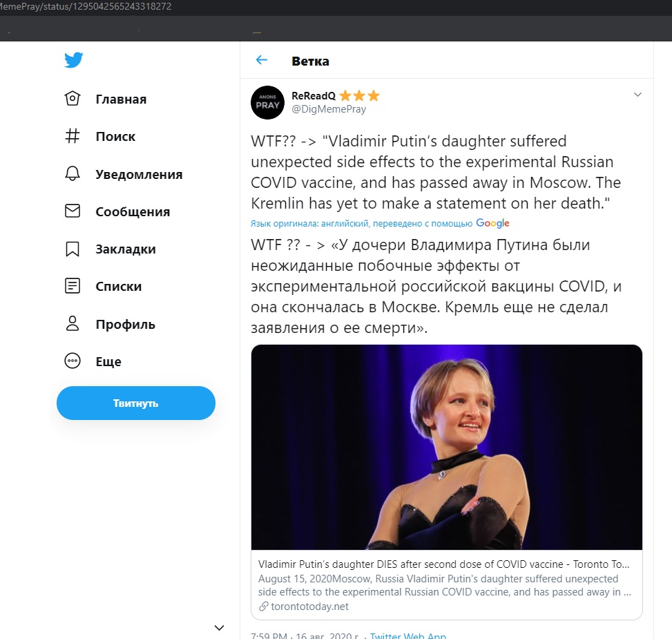Click the Списки list icon
Screen dimensions: 672x639
pyautogui.click(x=73, y=286)
